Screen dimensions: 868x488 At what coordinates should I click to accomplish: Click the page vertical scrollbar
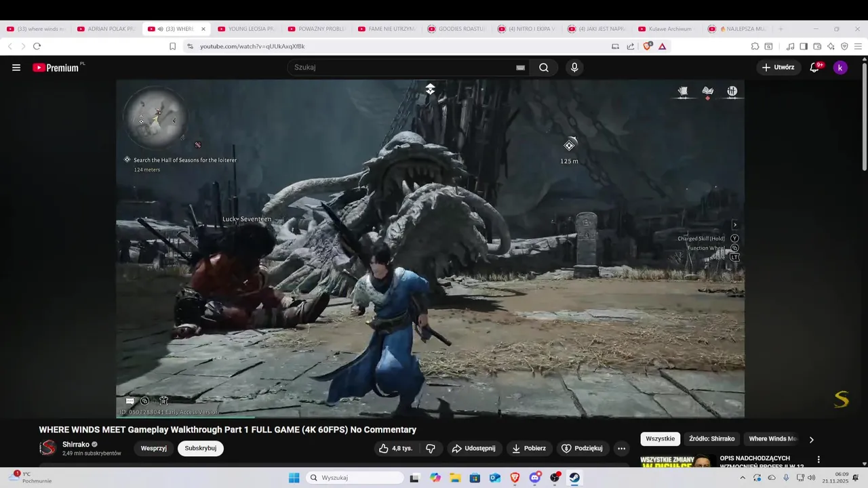tap(865, 115)
